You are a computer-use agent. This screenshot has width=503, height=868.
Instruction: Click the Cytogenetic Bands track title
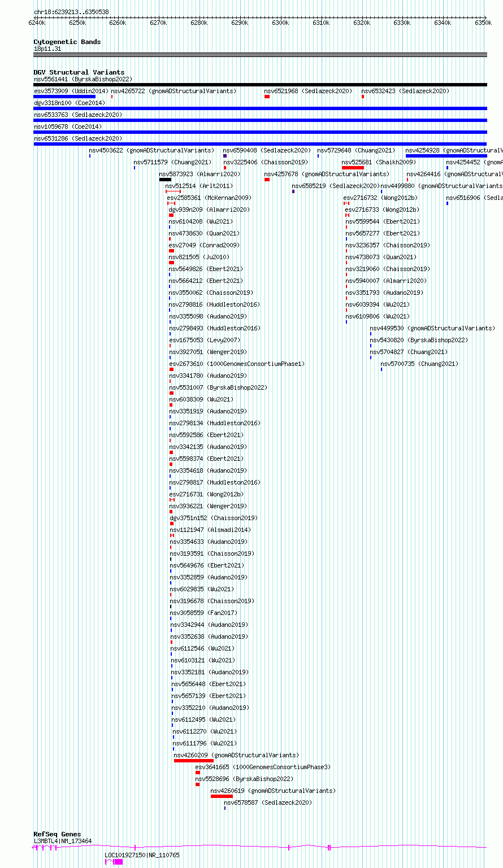[67, 42]
